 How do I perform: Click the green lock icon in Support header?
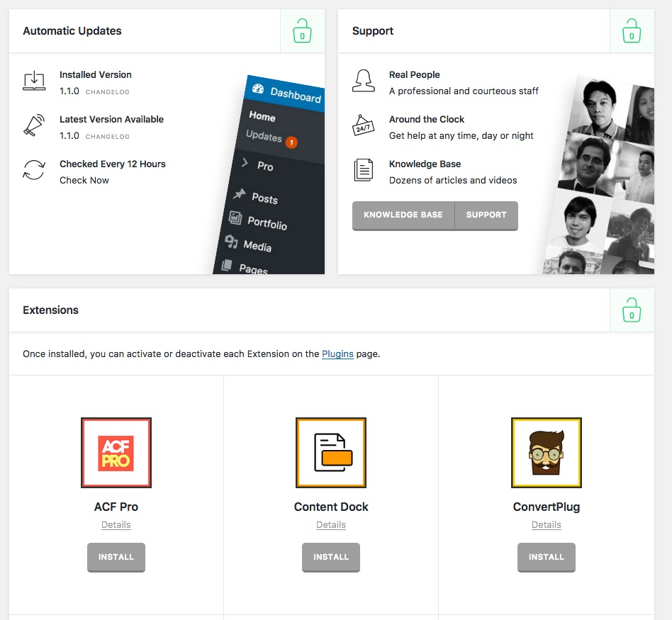pyautogui.click(x=632, y=32)
